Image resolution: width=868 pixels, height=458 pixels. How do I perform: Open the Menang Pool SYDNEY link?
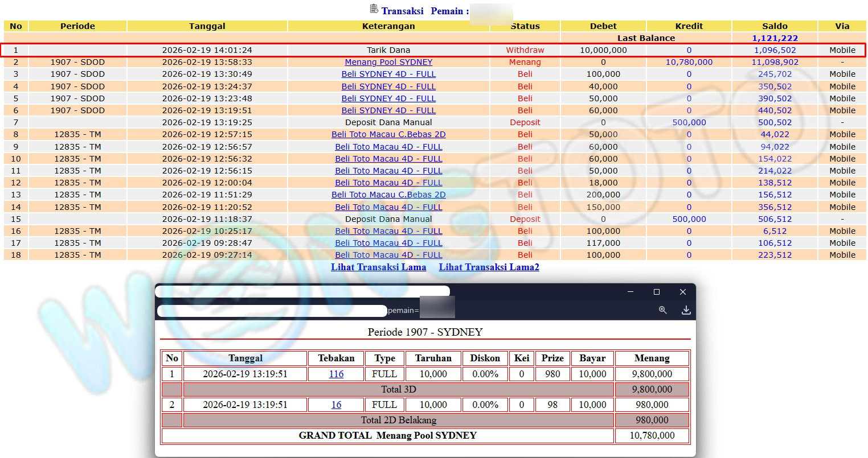(388, 62)
